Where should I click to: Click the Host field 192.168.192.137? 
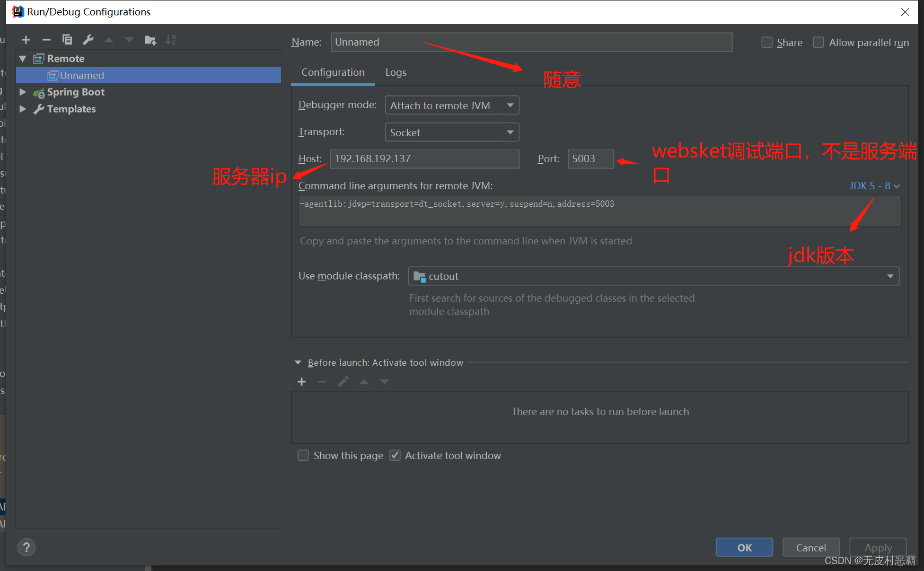point(425,159)
